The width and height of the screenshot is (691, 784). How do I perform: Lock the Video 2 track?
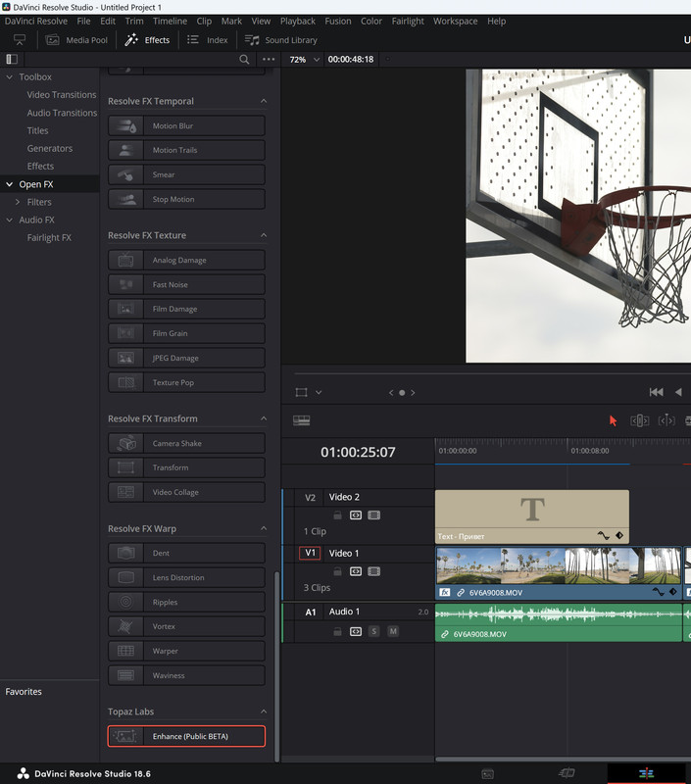337,515
